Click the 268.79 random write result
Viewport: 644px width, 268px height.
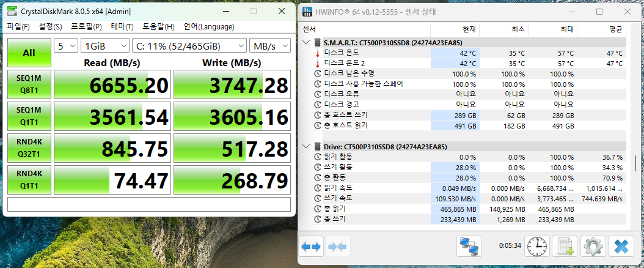(x=232, y=181)
